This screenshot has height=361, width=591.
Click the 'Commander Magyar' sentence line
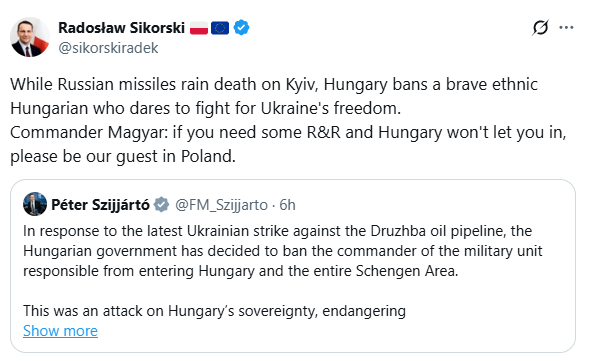pos(288,132)
